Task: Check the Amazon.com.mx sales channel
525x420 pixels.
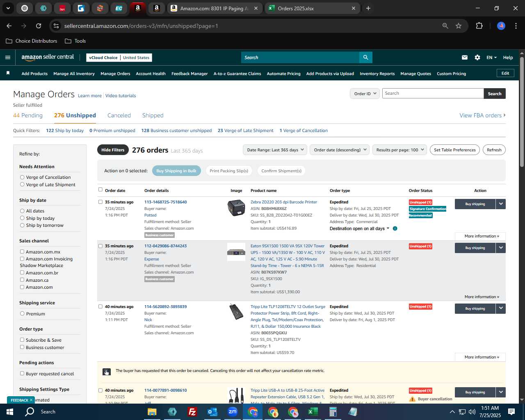Action: [22, 252]
